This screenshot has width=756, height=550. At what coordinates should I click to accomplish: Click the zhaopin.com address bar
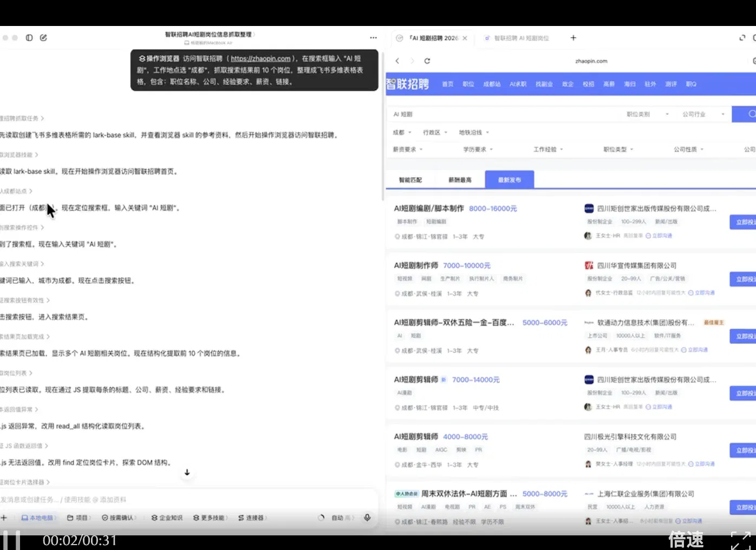point(591,61)
